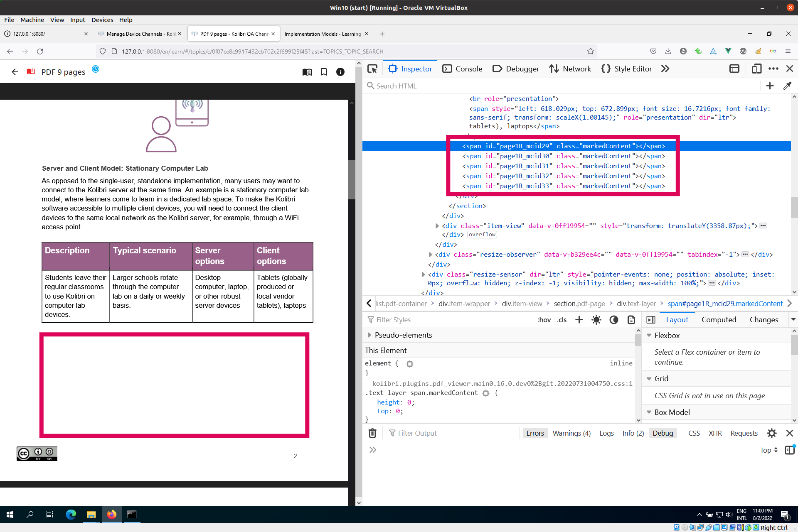The image size is (798, 532).
Task: Collapse the Flexbox section in Layout panel
Action: [x=650, y=335]
